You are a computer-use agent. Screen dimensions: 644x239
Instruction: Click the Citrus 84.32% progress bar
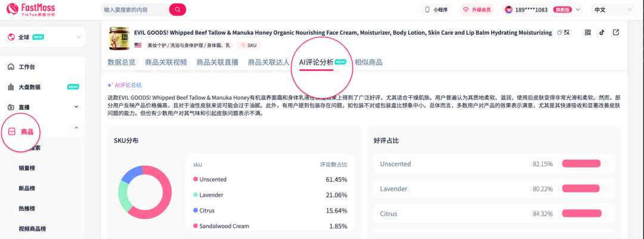click(x=586, y=214)
